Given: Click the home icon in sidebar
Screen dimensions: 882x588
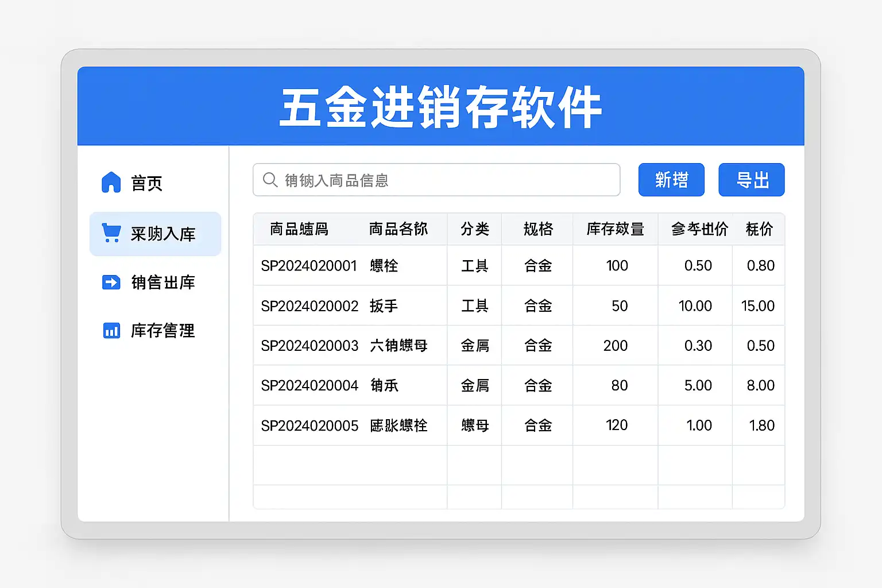Looking at the screenshot, I should (x=111, y=183).
